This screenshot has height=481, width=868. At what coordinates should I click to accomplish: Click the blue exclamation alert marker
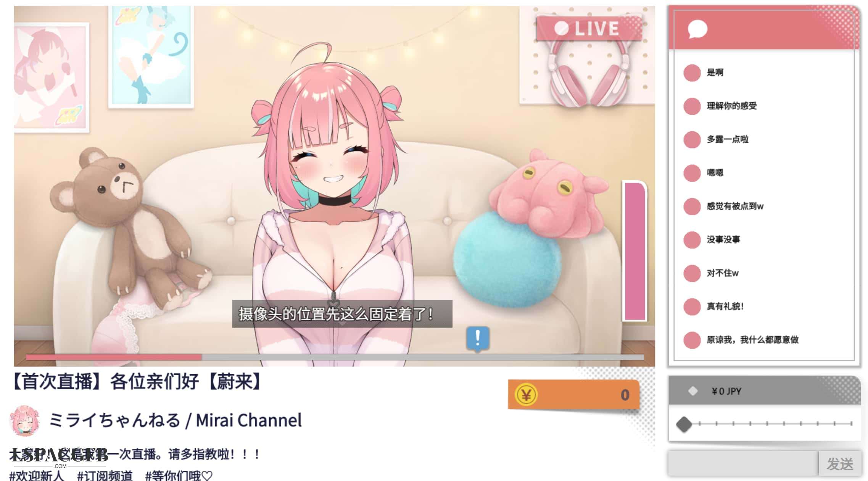coord(477,339)
